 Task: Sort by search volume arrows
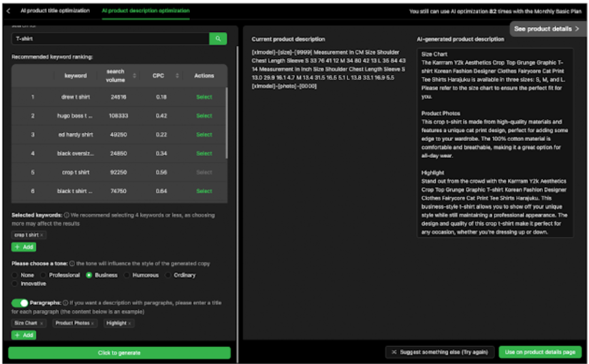[134, 76]
